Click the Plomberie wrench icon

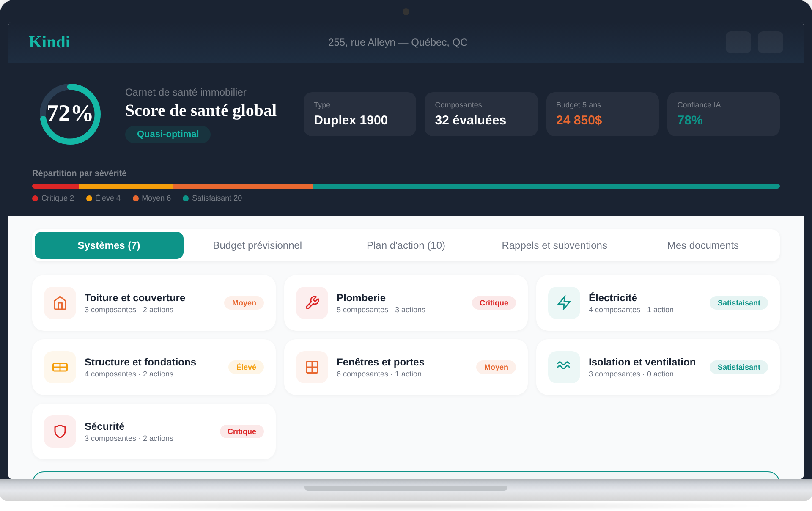[312, 303]
